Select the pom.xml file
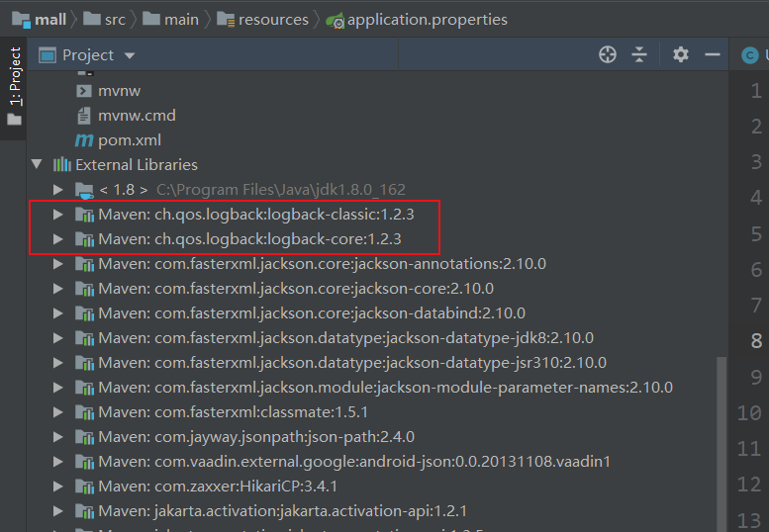 (130, 140)
